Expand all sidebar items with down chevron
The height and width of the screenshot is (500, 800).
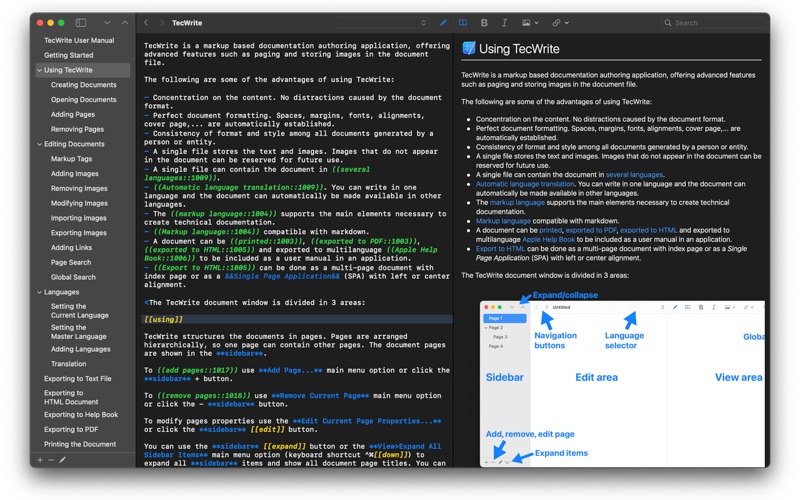pyautogui.click(x=107, y=22)
